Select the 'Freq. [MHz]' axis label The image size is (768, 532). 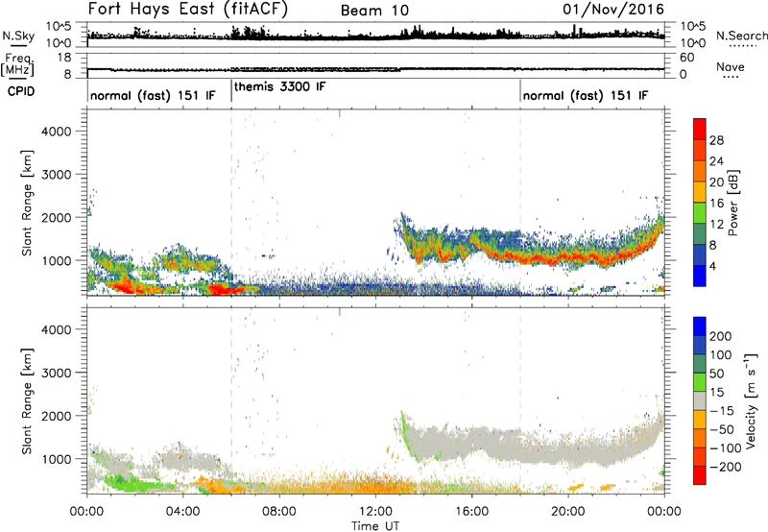(17, 65)
